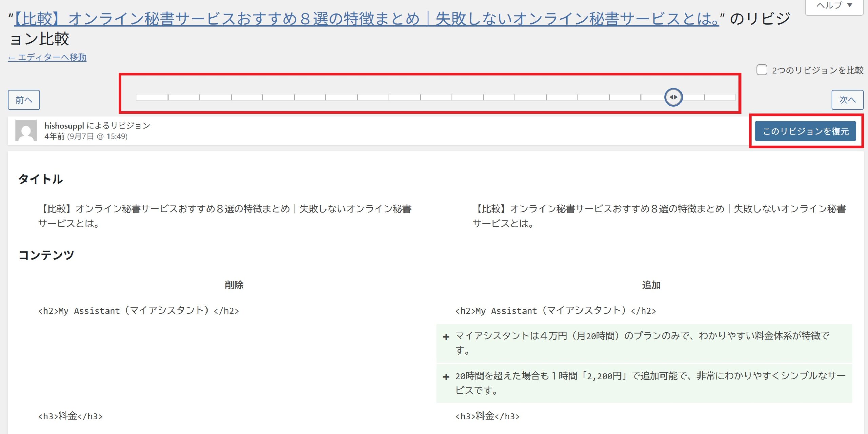This screenshot has width=868, height=434.
Task: Click plus icon beside マイアシスタントは４万円 line
Action: 446,337
